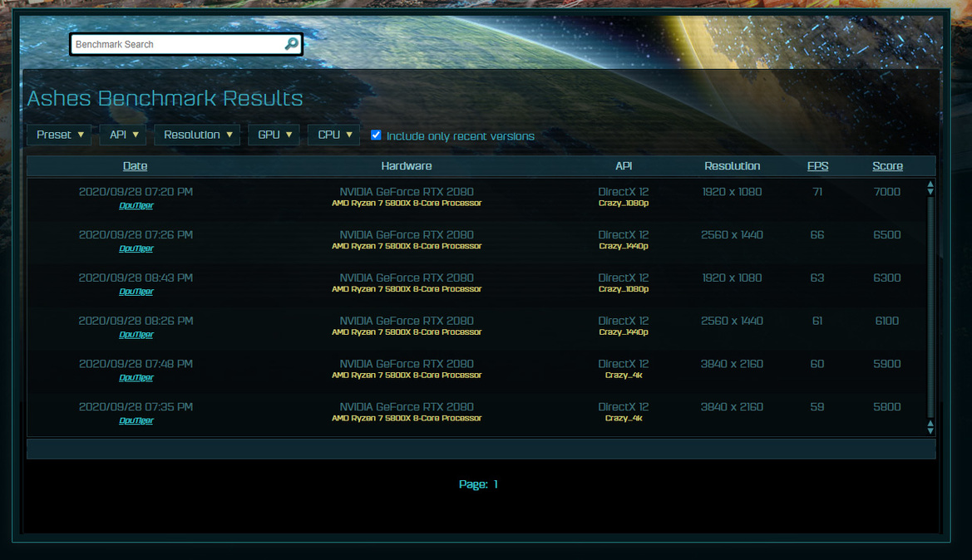This screenshot has width=972, height=560.
Task: Select the score value 5800
Action: 887,407
